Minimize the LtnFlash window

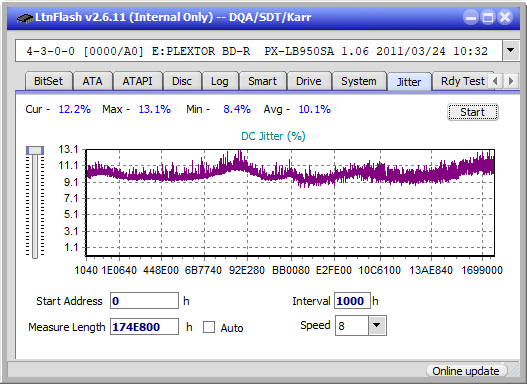point(471,17)
